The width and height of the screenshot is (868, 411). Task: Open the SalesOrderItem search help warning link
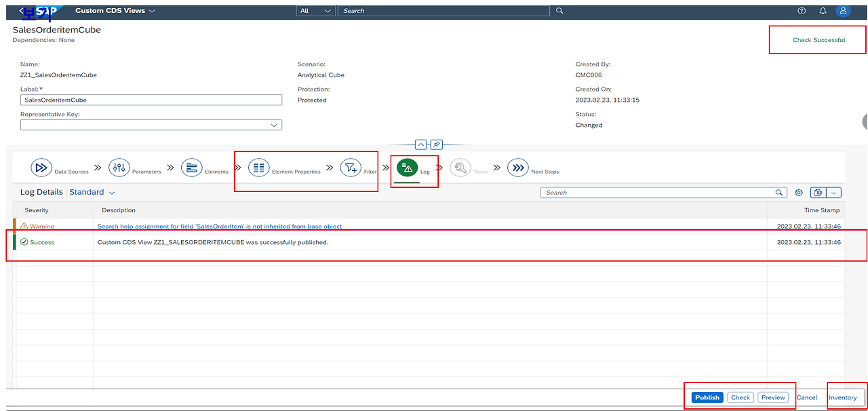(220, 227)
